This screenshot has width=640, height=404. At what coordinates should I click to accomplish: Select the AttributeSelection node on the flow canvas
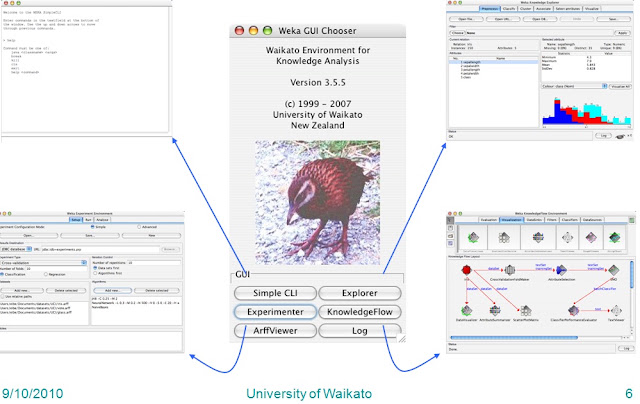(x=562, y=270)
